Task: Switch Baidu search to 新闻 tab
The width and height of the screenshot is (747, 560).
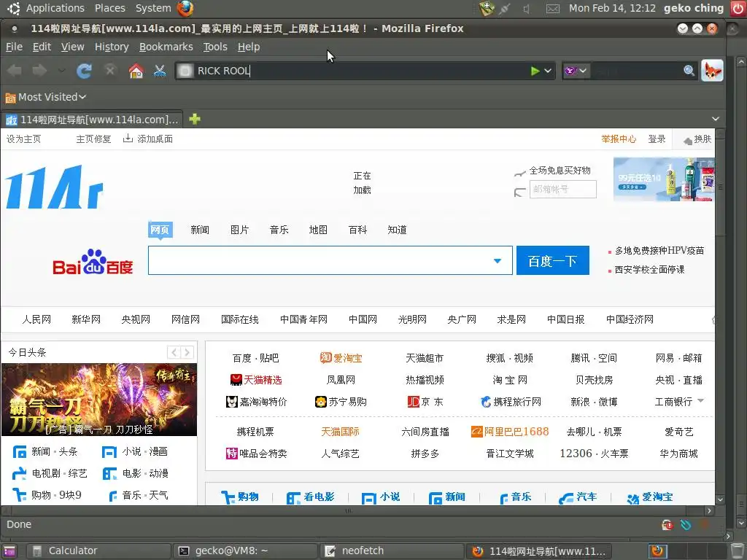Action: coord(200,230)
